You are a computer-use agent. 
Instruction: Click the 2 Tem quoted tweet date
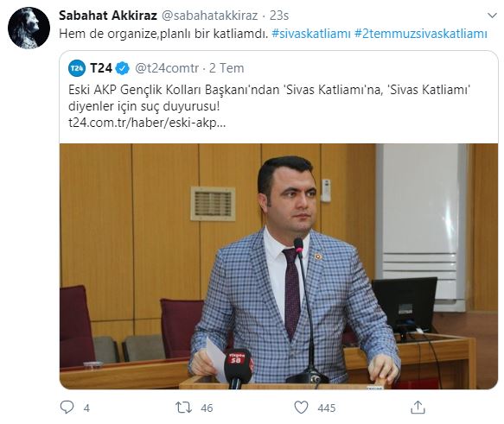click(x=226, y=68)
